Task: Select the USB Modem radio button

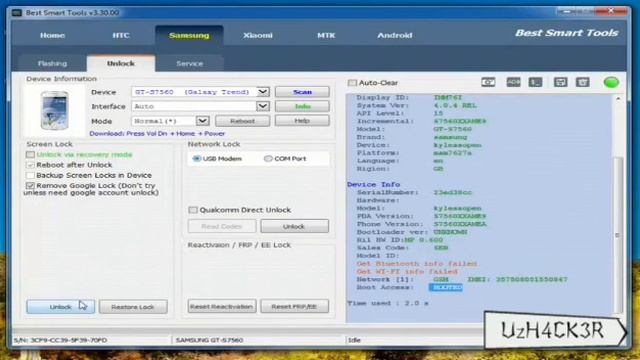Action: pyautogui.click(x=197, y=158)
